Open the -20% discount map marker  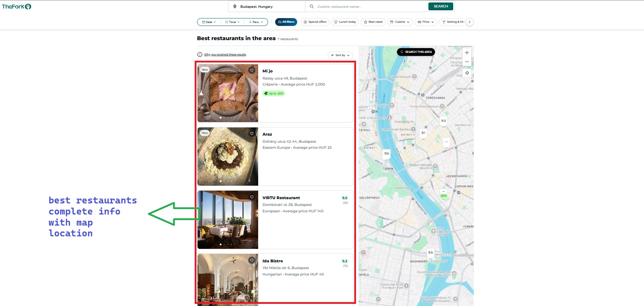(x=444, y=194)
